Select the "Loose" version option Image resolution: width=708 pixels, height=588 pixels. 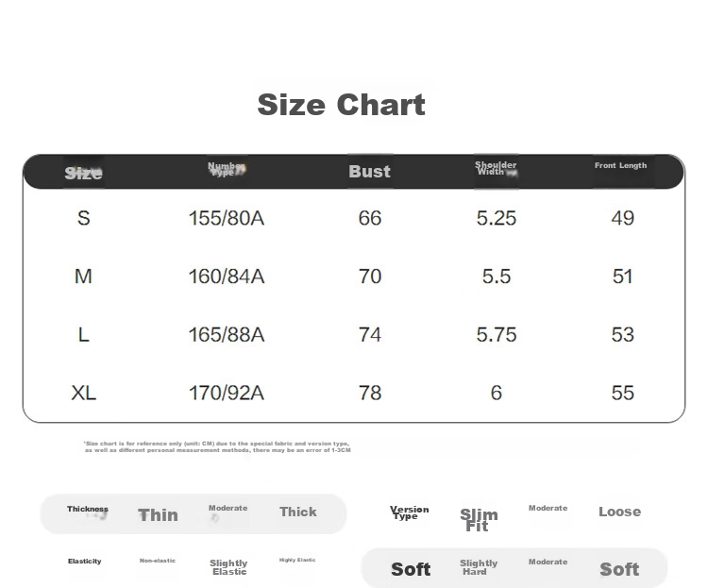pyautogui.click(x=619, y=512)
